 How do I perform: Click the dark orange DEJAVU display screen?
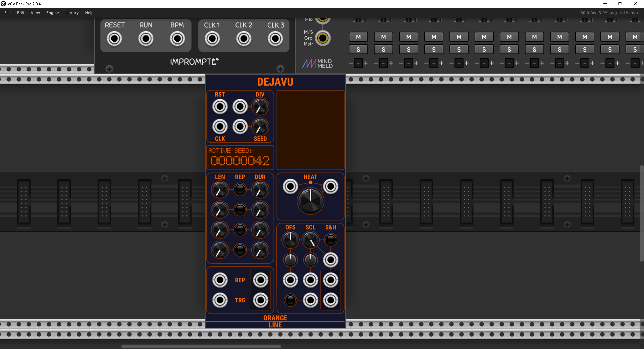[311, 130]
